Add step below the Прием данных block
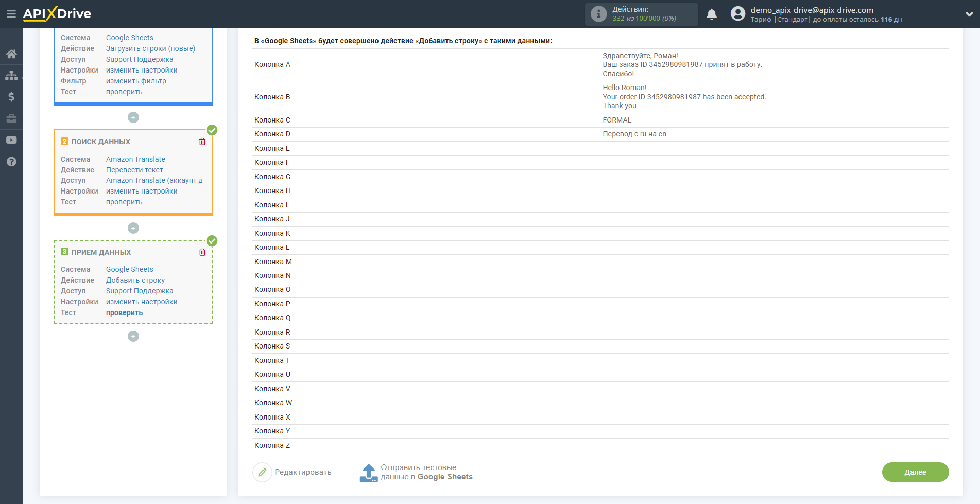This screenshot has width=980, height=504. click(133, 336)
